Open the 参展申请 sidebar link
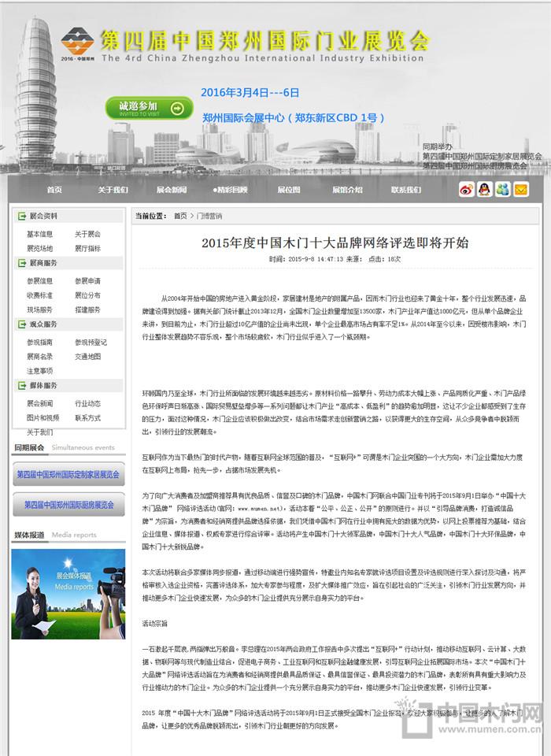The height and width of the screenshot is (756, 551). click(x=87, y=280)
